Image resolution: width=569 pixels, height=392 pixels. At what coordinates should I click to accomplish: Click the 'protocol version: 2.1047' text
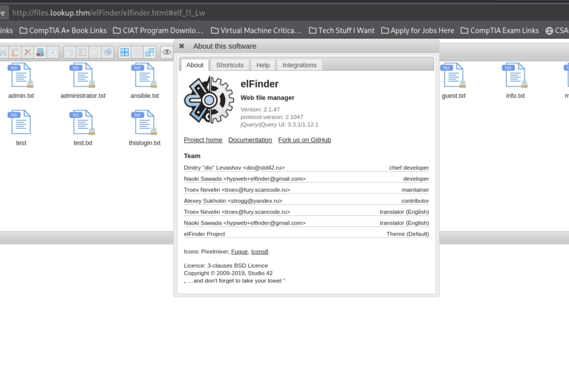click(272, 117)
